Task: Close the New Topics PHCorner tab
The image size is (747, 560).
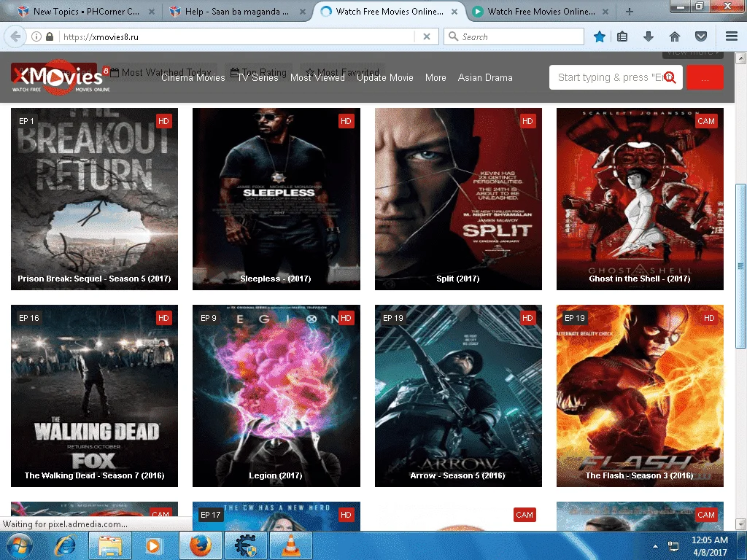Action: point(151,12)
